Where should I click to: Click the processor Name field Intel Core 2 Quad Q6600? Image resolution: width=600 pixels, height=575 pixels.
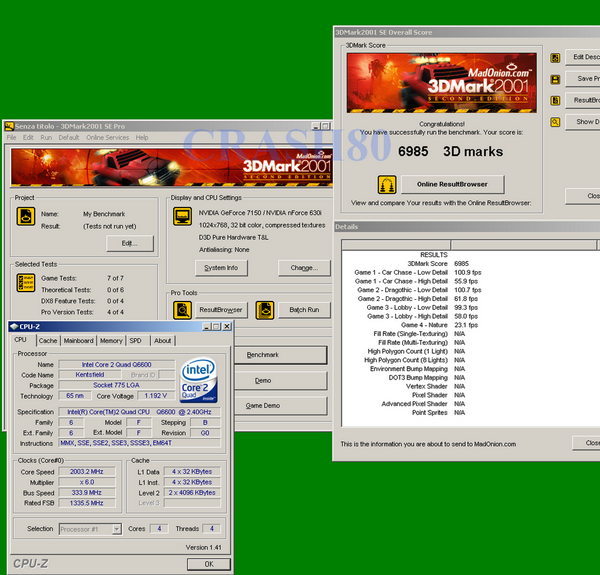coord(117,365)
